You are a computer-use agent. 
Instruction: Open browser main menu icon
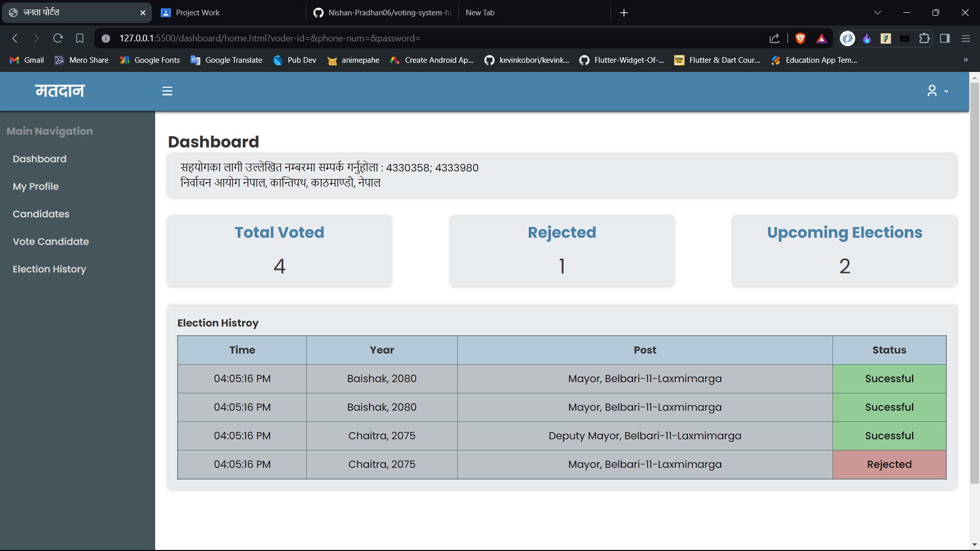pos(966,38)
